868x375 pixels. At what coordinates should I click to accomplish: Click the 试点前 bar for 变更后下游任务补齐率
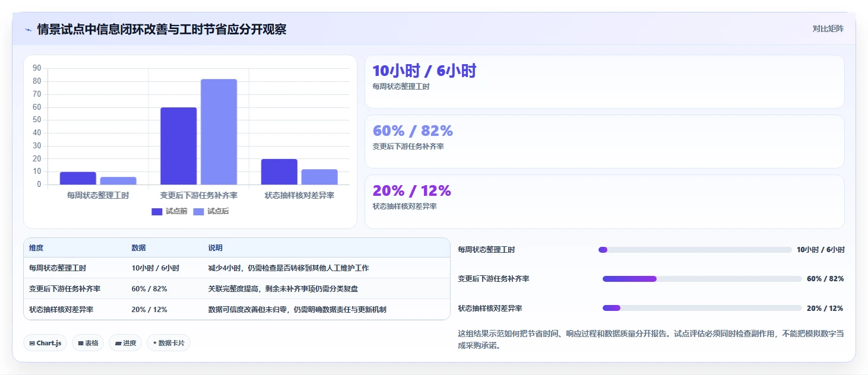(x=178, y=146)
